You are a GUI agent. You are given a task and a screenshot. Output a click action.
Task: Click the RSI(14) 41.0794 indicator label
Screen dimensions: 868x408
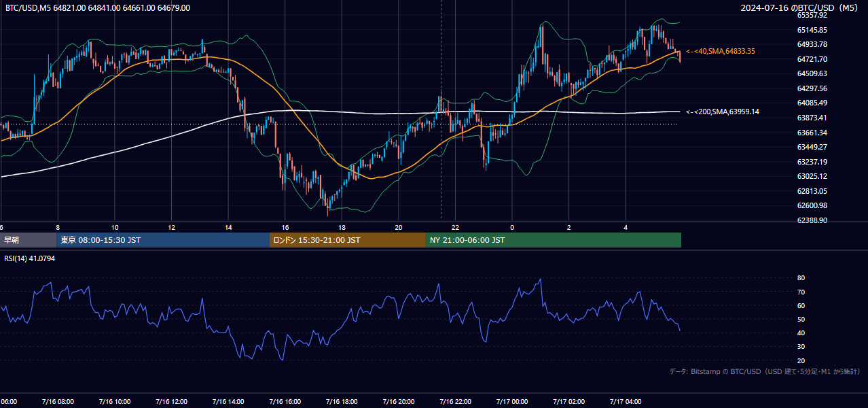[x=30, y=258]
